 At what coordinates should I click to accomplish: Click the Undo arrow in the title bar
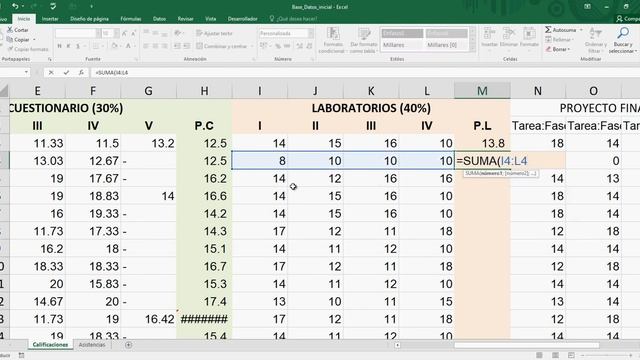point(15,6)
